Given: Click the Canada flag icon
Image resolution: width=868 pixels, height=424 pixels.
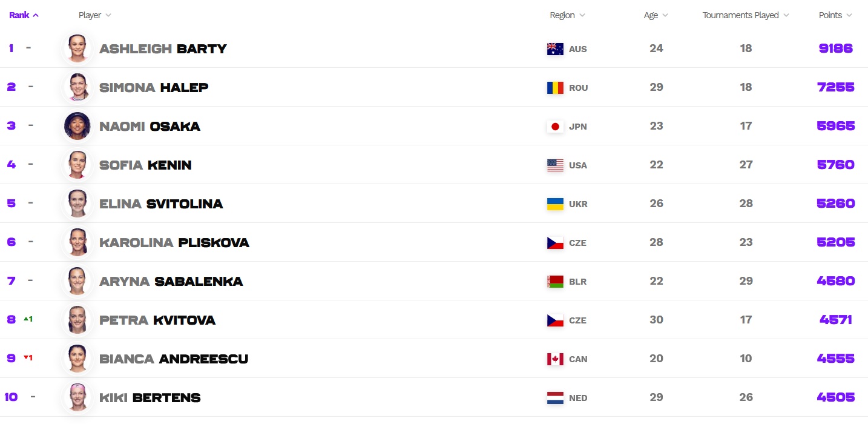Looking at the screenshot, I should click(x=555, y=359).
